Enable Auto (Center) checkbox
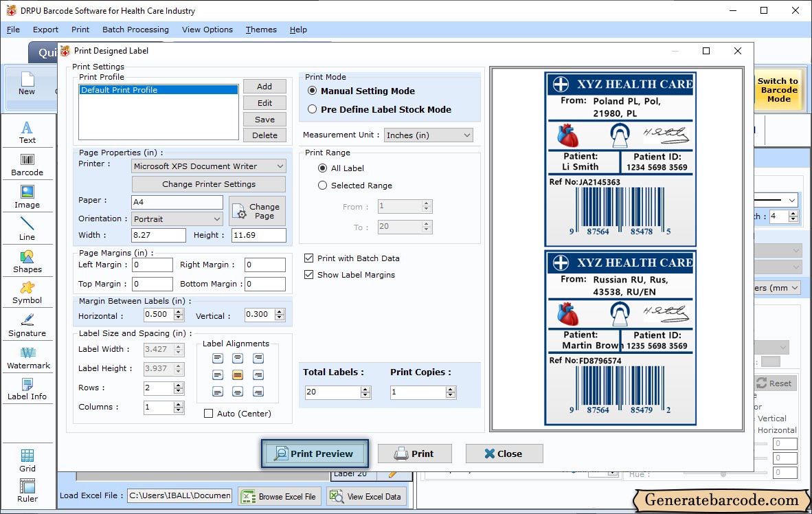Viewport: 812px width, 514px height. (209, 414)
